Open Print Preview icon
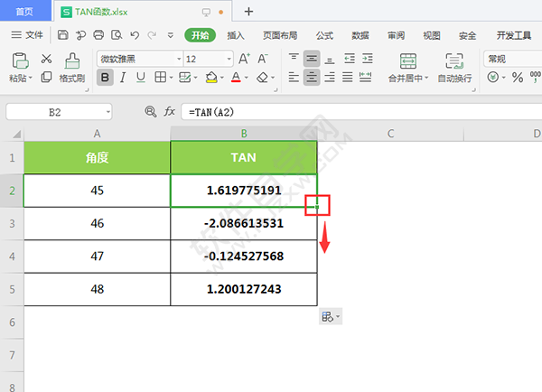 coord(117,35)
